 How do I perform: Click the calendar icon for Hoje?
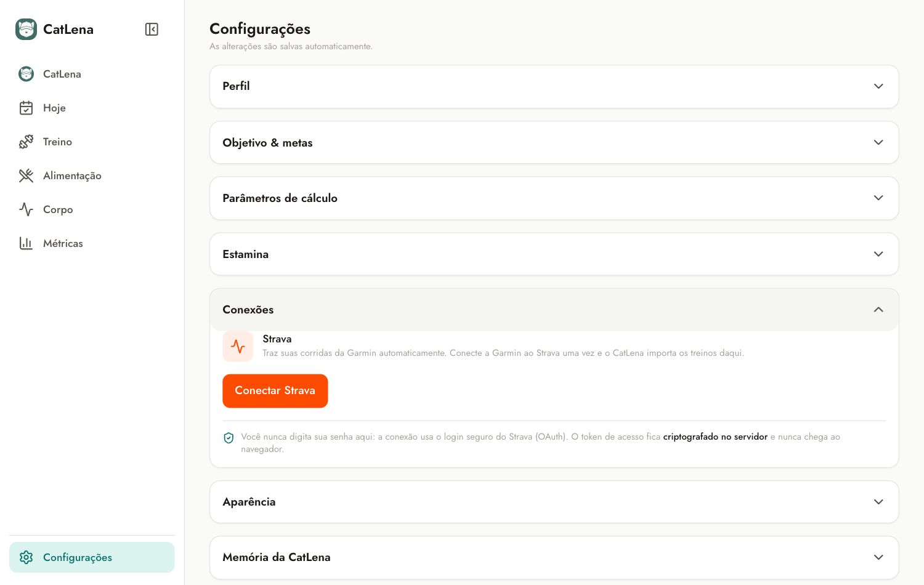click(x=26, y=108)
